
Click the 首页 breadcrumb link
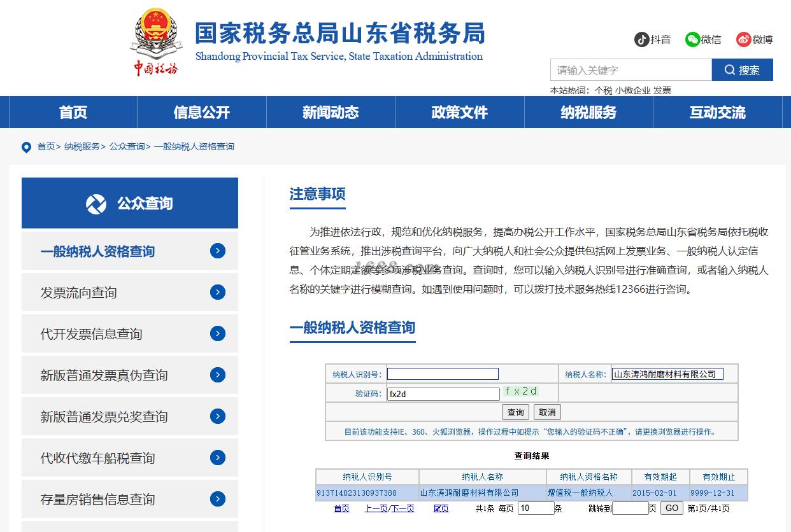pos(46,146)
